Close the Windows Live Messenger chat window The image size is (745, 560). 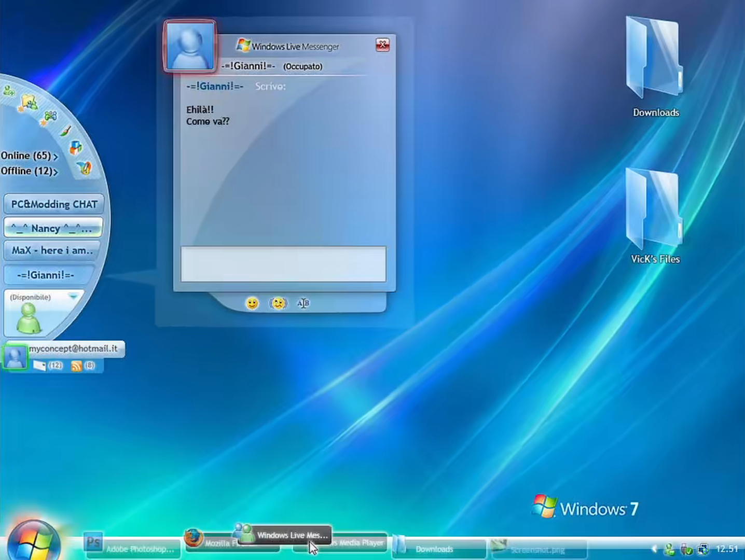point(382,45)
